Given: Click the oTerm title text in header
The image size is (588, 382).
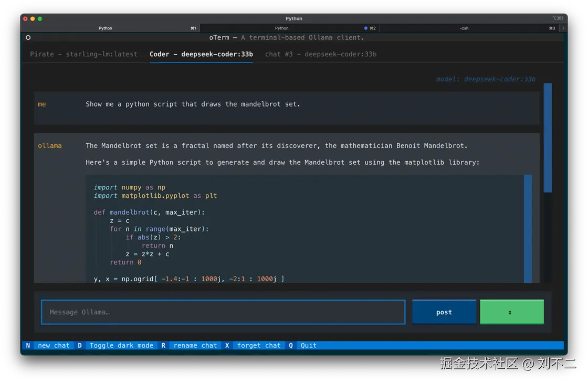Looking at the screenshot, I should coord(287,37).
